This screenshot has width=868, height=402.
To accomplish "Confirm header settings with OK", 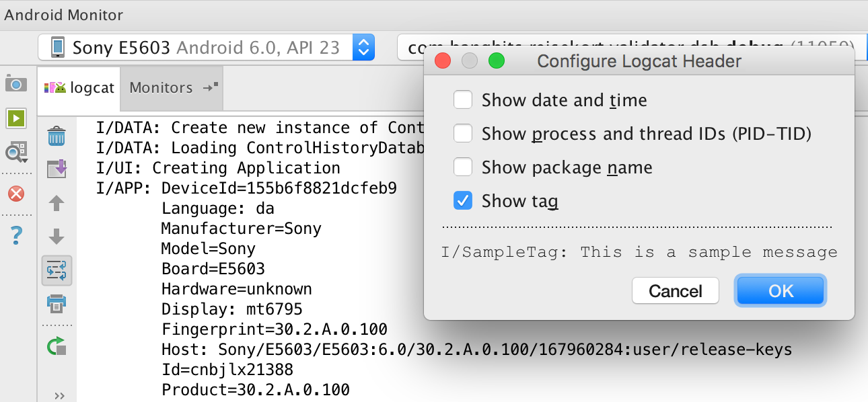I will click(x=781, y=290).
